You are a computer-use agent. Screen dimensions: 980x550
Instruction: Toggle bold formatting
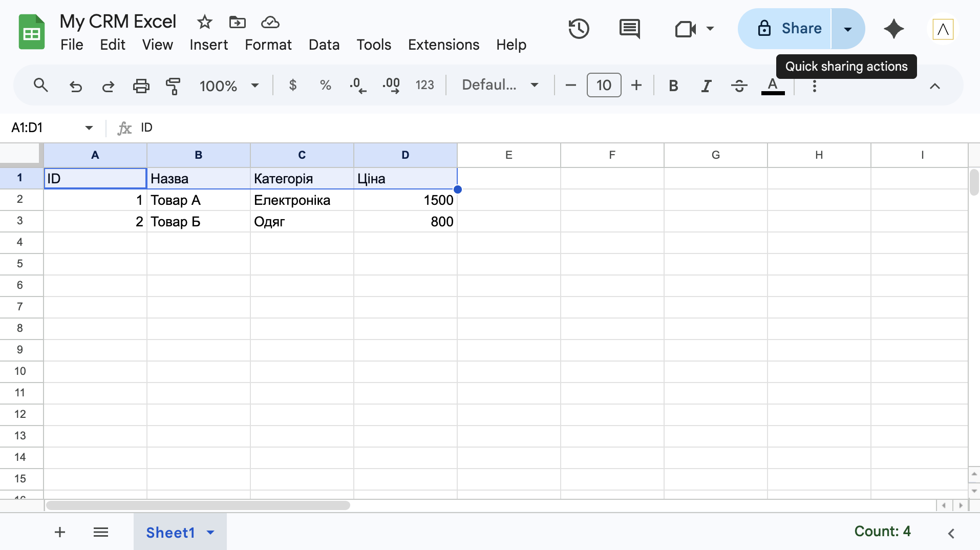click(x=673, y=86)
